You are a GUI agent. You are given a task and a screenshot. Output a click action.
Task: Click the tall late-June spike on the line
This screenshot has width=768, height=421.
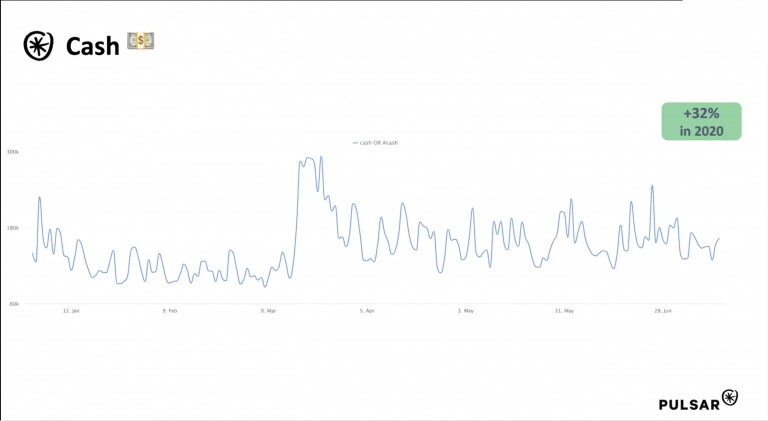coord(652,186)
